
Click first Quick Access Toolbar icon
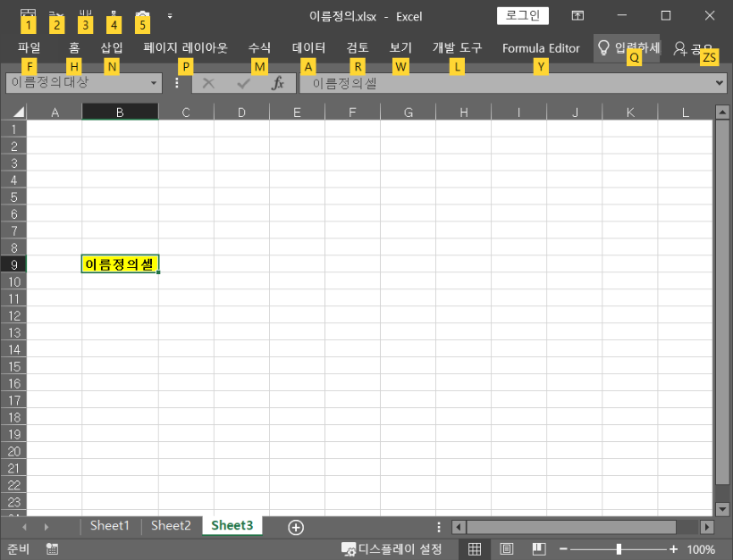point(28,15)
